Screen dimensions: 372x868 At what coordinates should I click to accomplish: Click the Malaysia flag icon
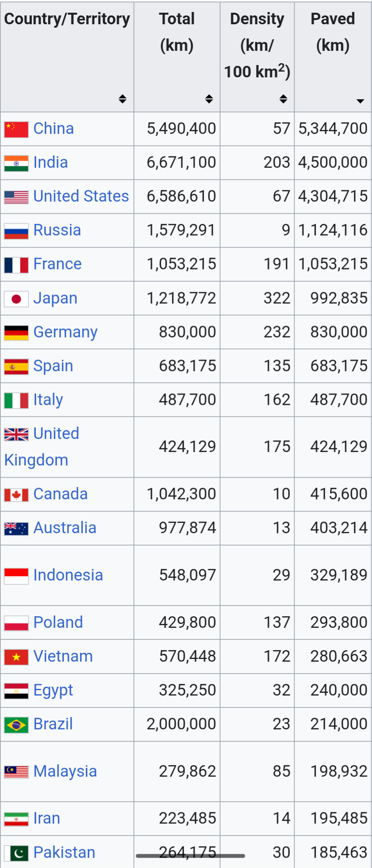tap(16, 772)
